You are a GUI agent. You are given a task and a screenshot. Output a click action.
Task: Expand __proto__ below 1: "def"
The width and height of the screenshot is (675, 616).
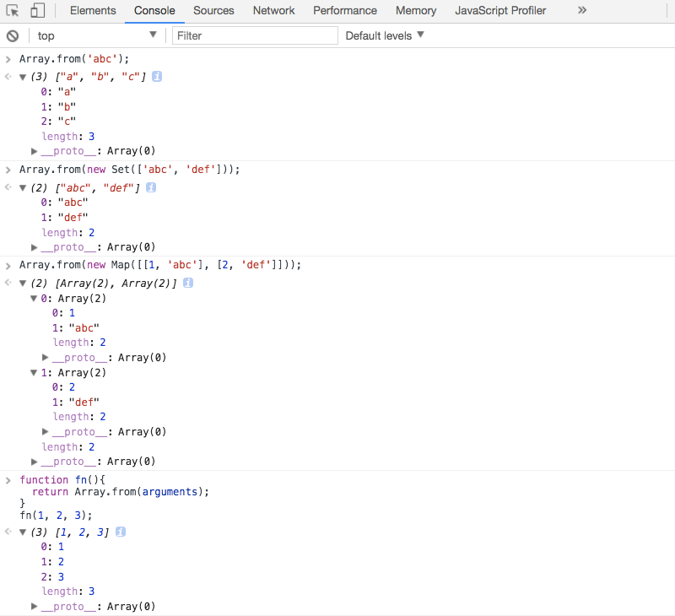pyautogui.click(x=46, y=431)
